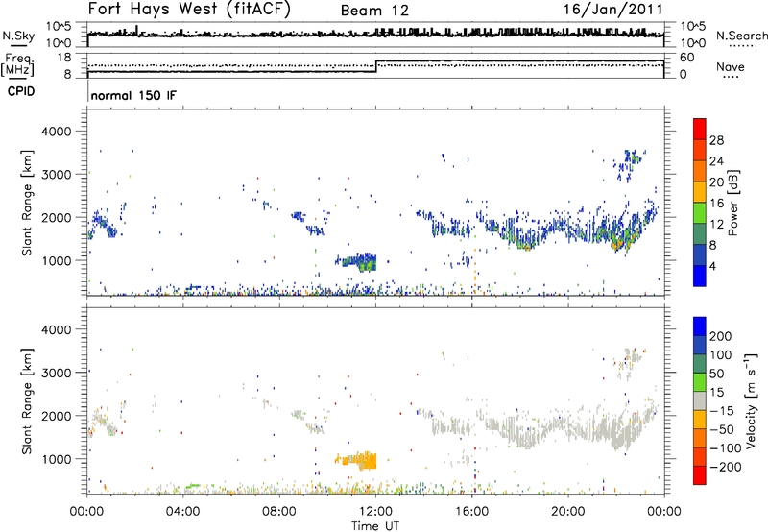Click the '4000' tick on the power panel

56,132
